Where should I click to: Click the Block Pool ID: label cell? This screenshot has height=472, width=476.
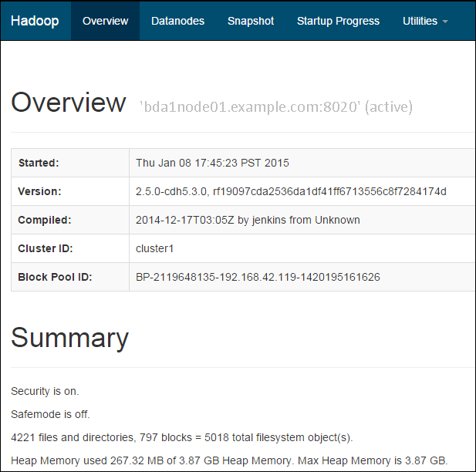point(70,277)
